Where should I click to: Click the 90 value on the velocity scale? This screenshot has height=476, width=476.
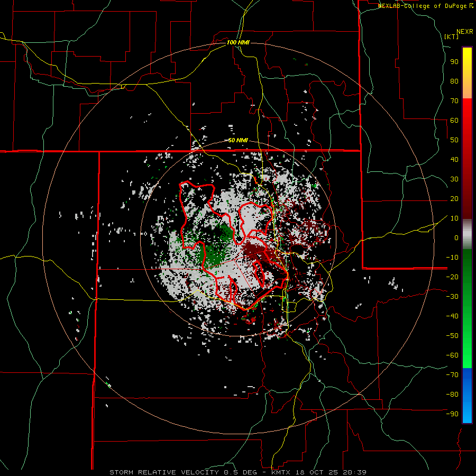(x=454, y=62)
